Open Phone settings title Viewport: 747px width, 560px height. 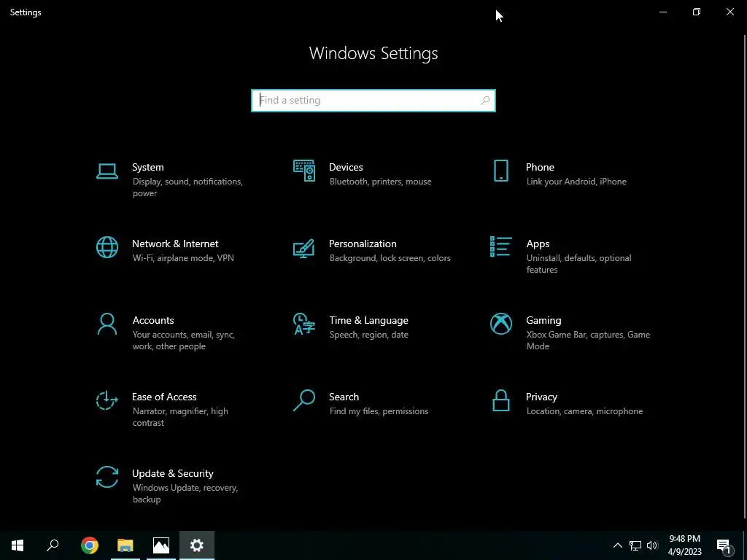[540, 167]
